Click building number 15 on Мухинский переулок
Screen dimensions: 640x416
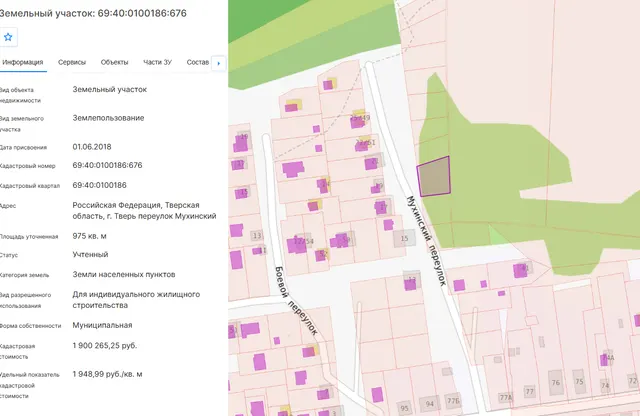(404, 238)
